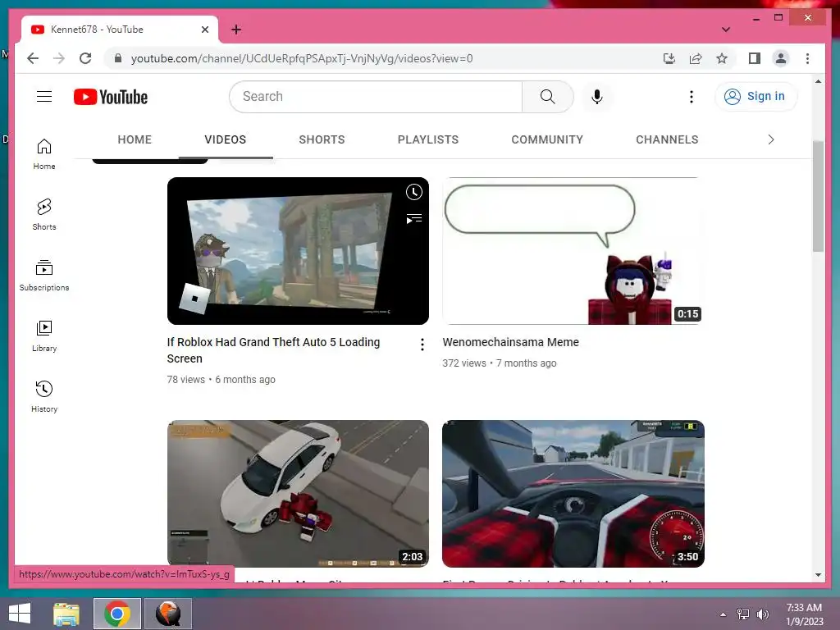Click scrollbar up arrow
840x630 pixels.
click(818, 81)
